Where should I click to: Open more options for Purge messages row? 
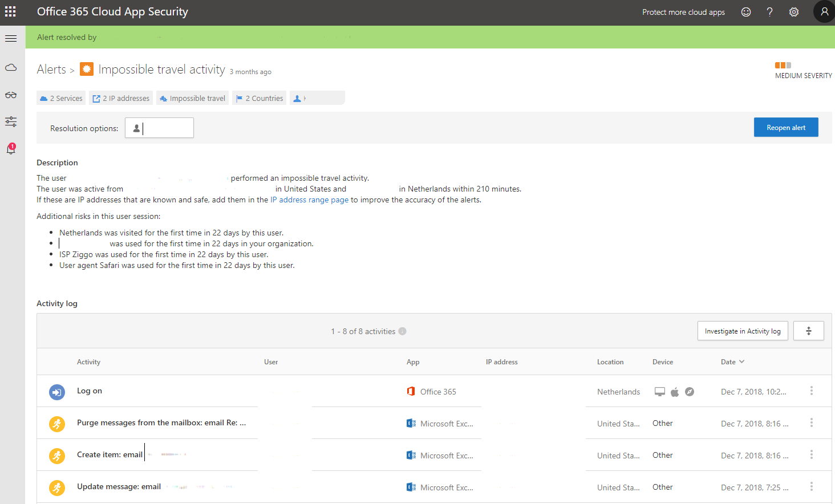812,423
